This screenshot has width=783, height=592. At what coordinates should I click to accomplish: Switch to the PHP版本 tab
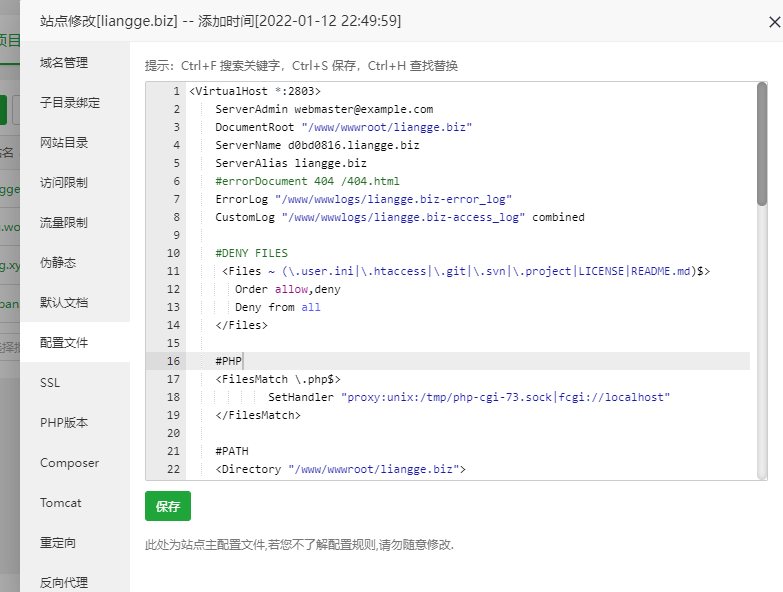(x=64, y=422)
